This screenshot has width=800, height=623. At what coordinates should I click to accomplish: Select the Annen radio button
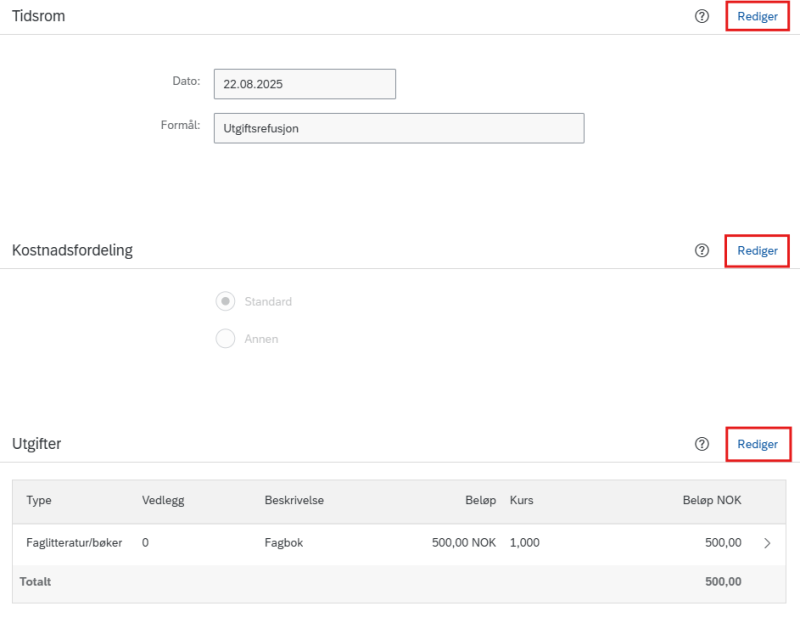pyautogui.click(x=225, y=338)
